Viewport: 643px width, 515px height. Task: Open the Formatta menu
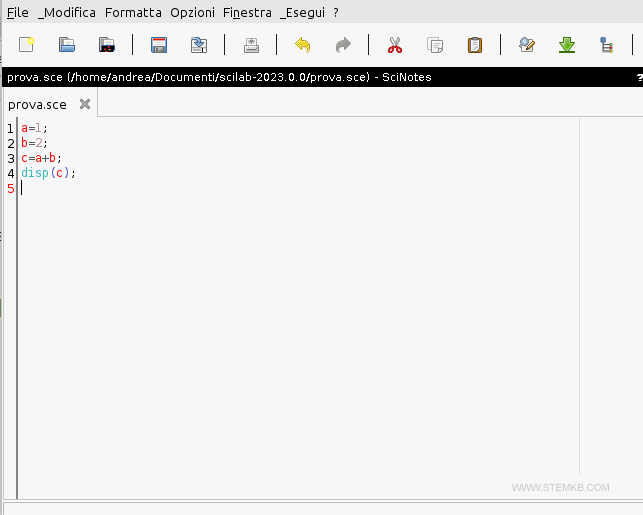click(133, 13)
